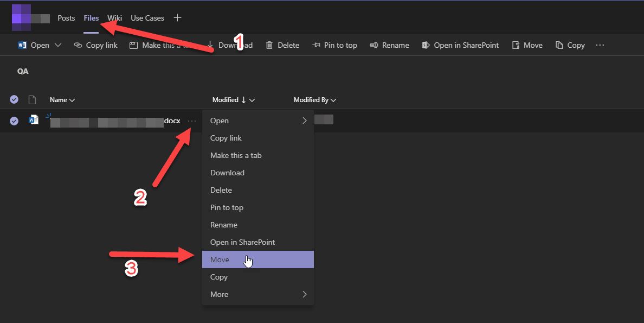Image resolution: width=644 pixels, height=323 pixels.
Task: Select Move from the context menu
Action: (x=220, y=259)
